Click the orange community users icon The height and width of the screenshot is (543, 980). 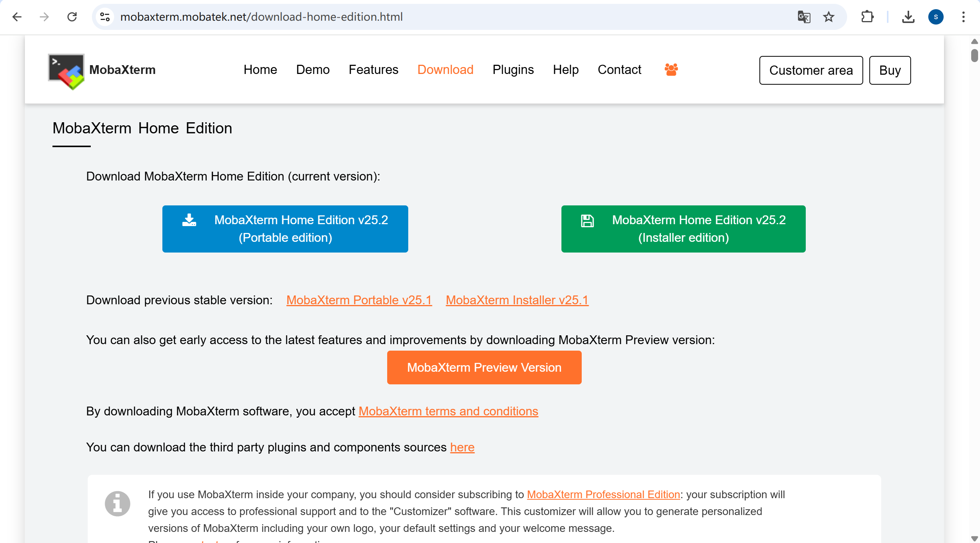pyautogui.click(x=671, y=69)
